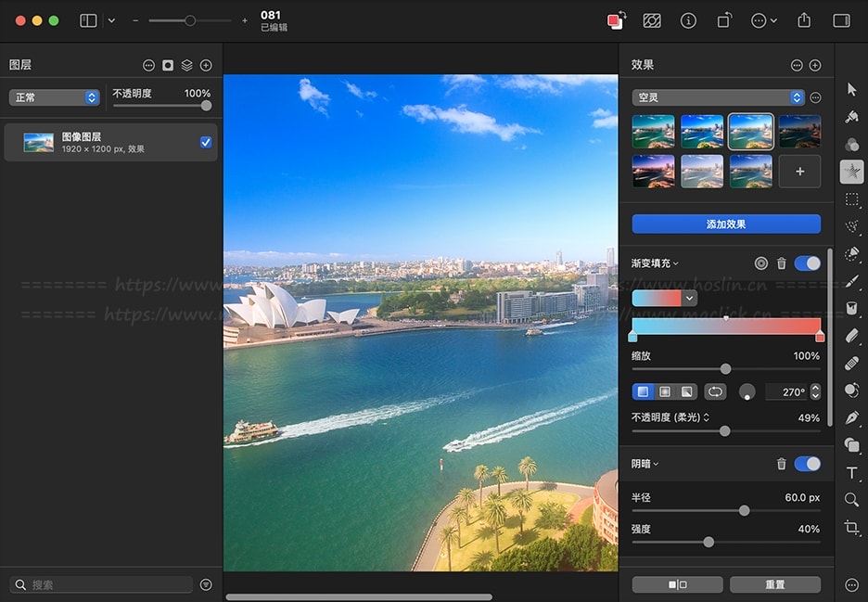Open the gradient preset swatch dropdown

(689, 298)
